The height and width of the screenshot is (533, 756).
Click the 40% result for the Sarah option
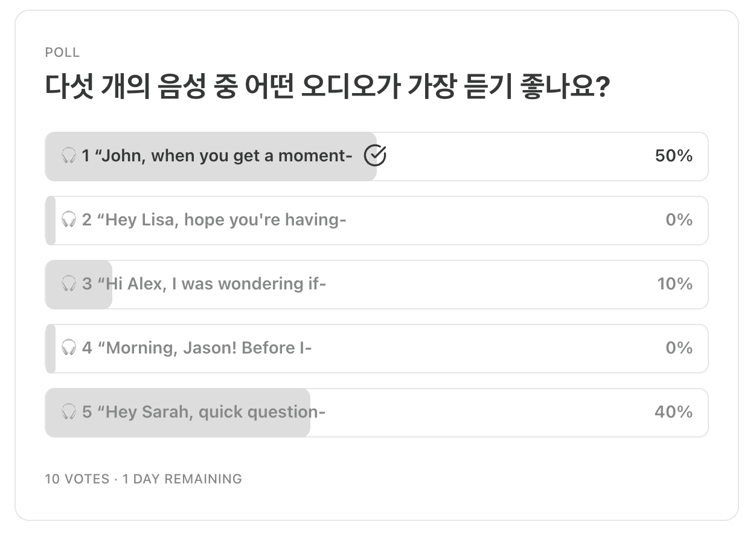point(673,412)
